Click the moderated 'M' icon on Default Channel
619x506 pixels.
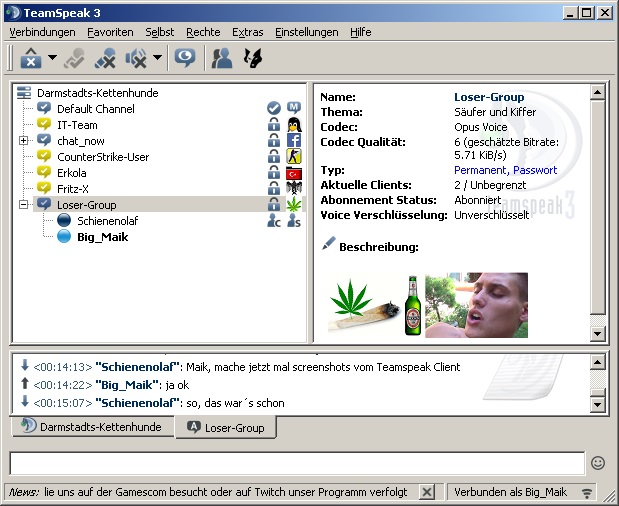coord(294,107)
